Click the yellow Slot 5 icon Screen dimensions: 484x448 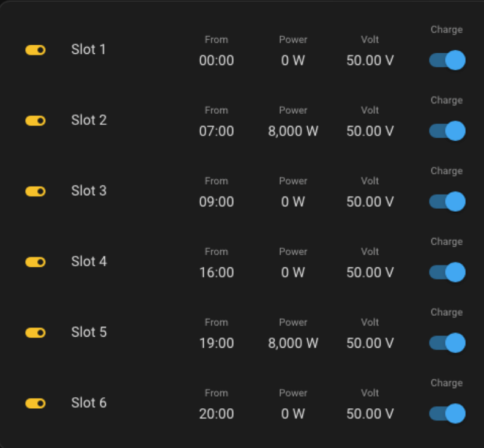[35, 332]
